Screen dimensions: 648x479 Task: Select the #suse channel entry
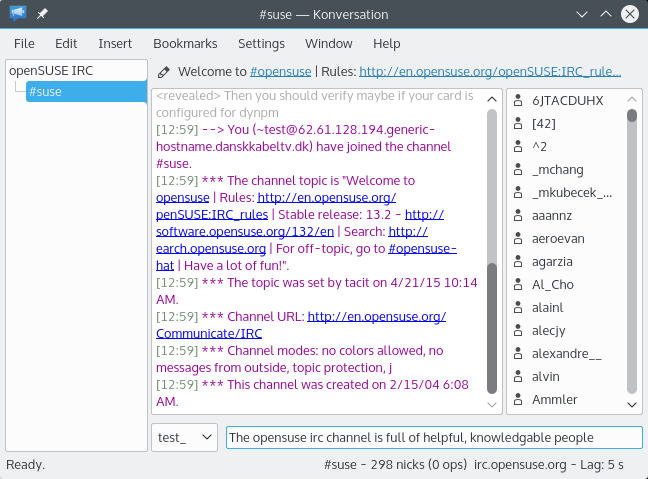point(46,92)
